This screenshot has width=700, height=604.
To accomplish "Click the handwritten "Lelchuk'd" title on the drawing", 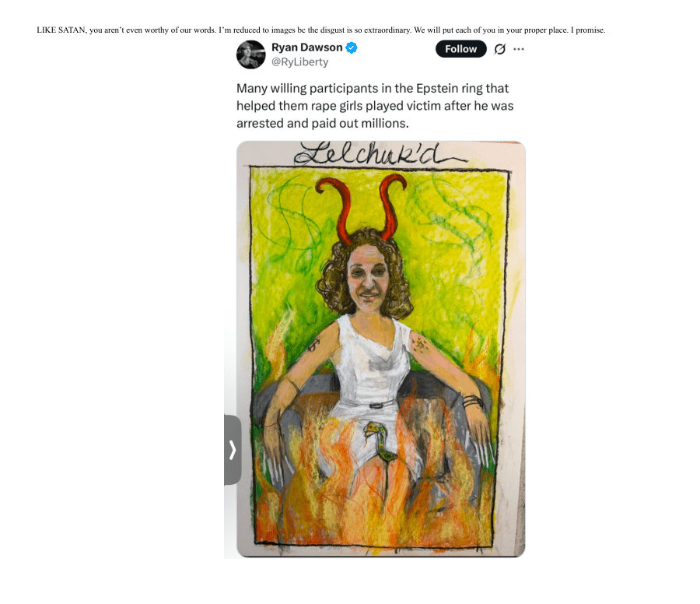I will [380, 154].
